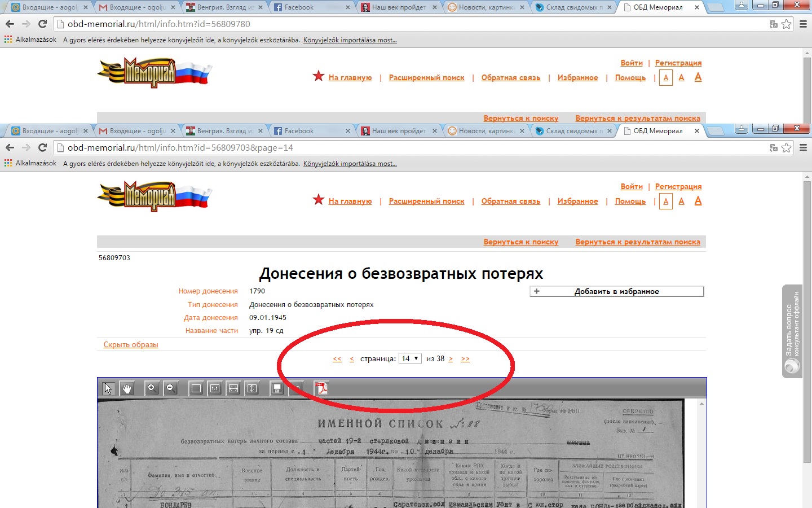This screenshot has height=508, width=812.
Task: Open На главную in lower window
Action: click(350, 201)
